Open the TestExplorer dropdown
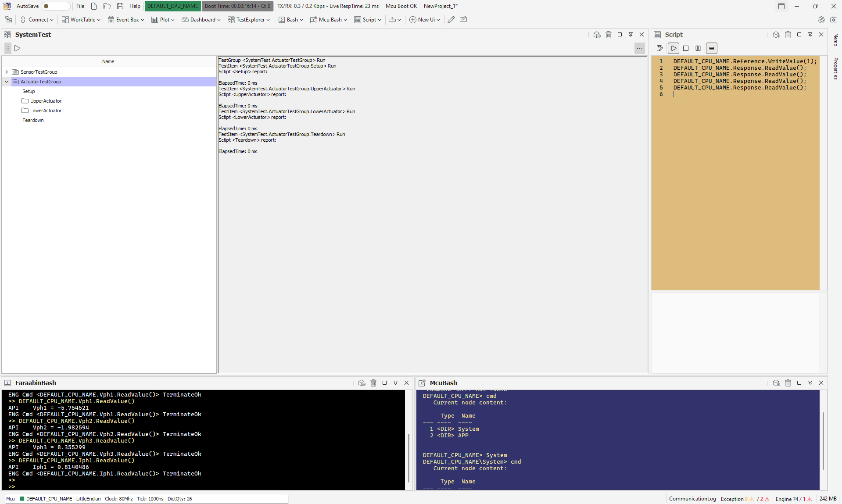842x504 pixels. point(248,20)
